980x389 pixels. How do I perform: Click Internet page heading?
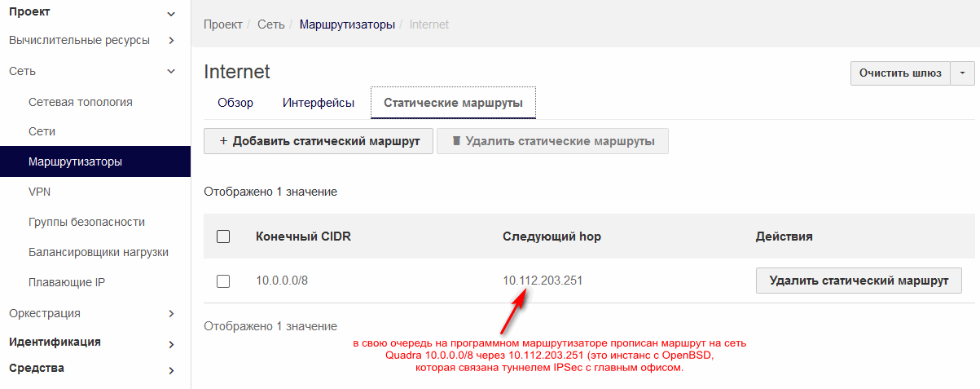[237, 72]
